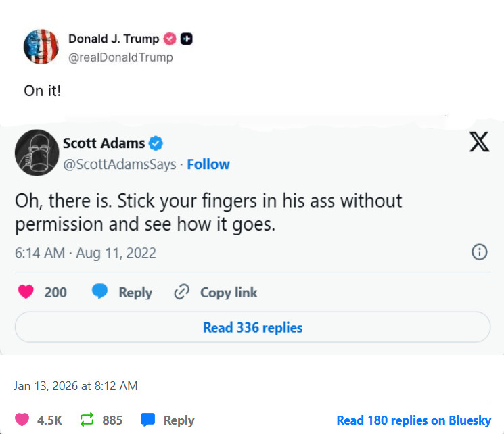Like the post with 4.5K hearts
The image size is (504, 434).
tap(22, 420)
